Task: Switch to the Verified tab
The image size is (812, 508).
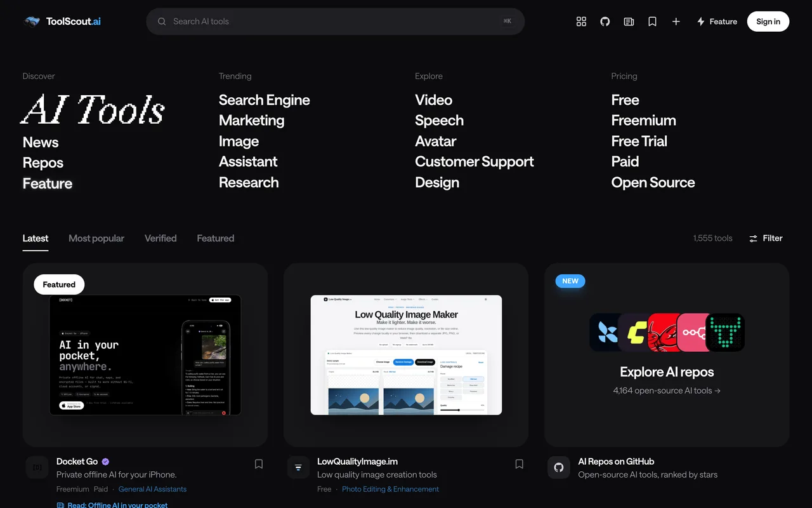Action: point(160,238)
